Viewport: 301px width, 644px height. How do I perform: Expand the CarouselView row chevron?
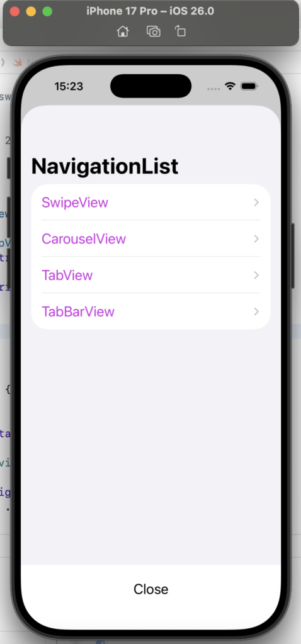pyautogui.click(x=256, y=238)
